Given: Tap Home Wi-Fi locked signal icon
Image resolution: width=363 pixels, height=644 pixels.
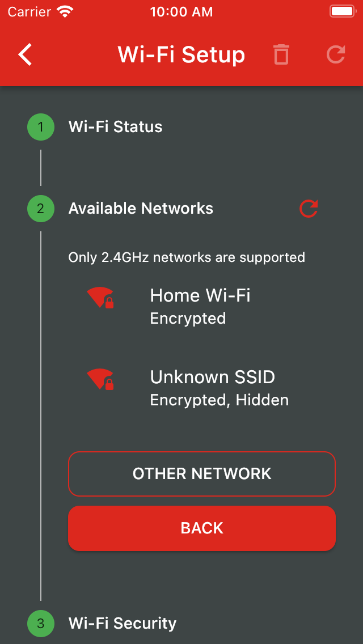Looking at the screenshot, I should 100,298.
